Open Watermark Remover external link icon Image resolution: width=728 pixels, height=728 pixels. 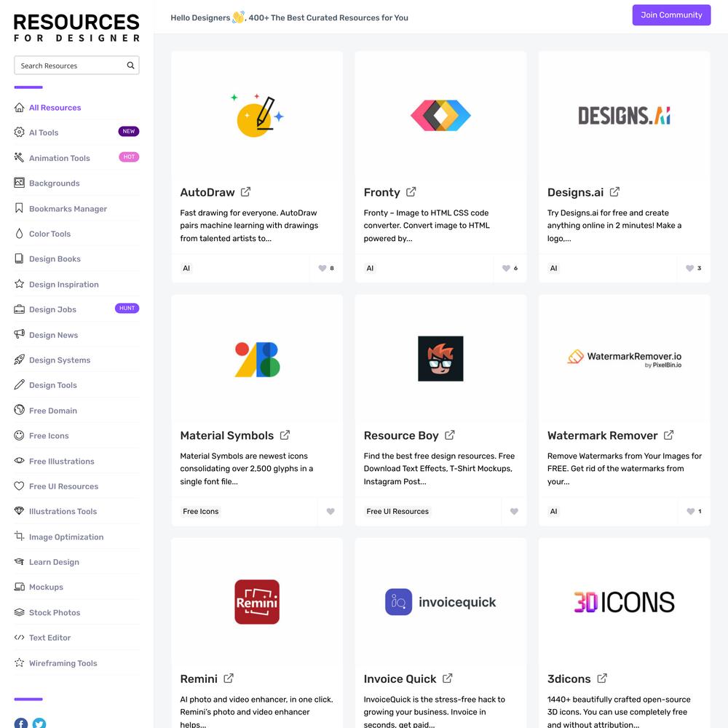coord(668,435)
